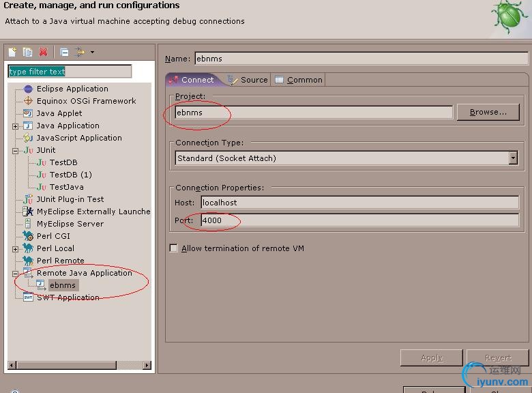532x393 pixels.
Task: Delete the selected launch configuration
Action: point(43,52)
